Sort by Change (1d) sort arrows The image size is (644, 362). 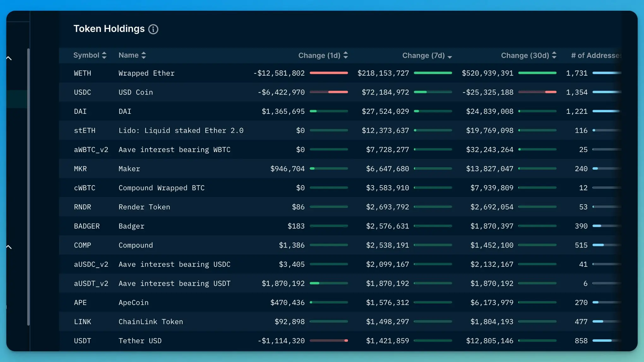click(x=346, y=55)
